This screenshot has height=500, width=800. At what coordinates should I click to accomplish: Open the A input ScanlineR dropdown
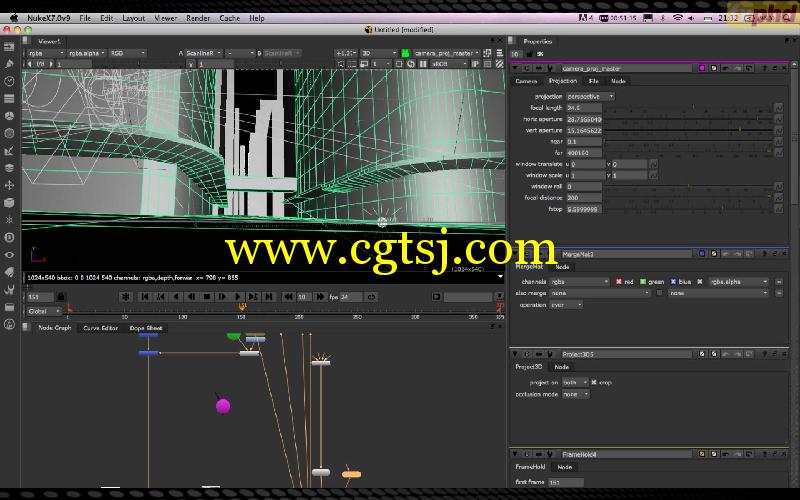pos(204,53)
